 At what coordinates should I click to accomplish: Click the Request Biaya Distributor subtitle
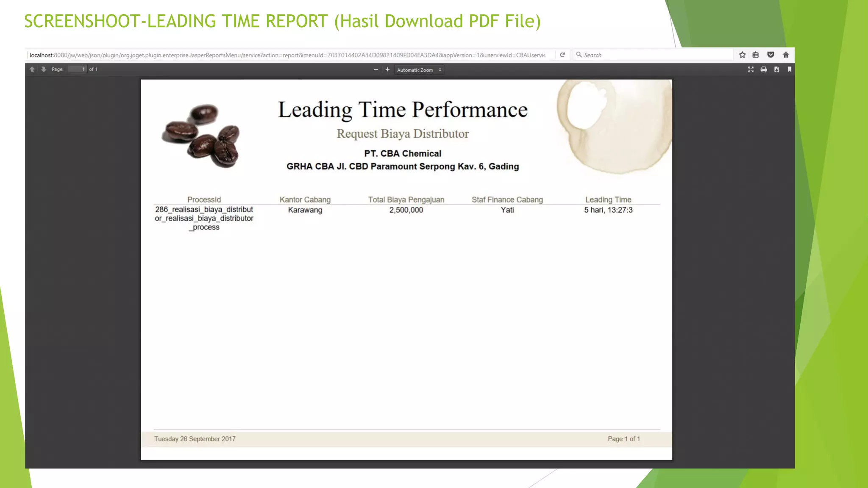(403, 134)
